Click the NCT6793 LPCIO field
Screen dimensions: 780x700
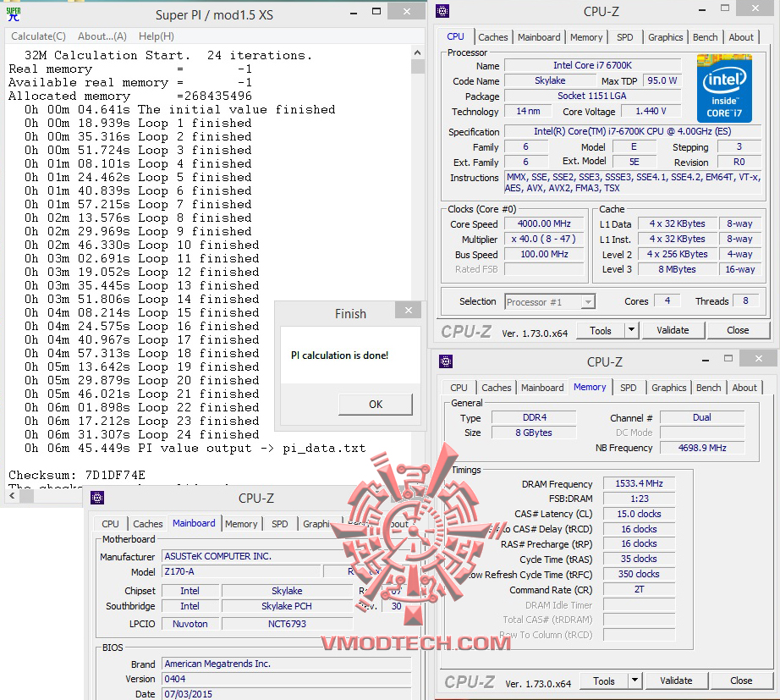coord(287,624)
